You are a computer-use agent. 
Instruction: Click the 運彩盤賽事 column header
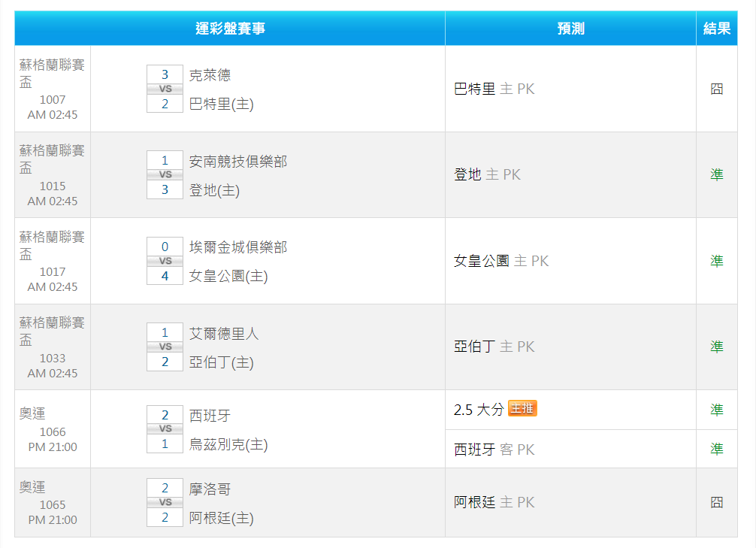[230, 29]
